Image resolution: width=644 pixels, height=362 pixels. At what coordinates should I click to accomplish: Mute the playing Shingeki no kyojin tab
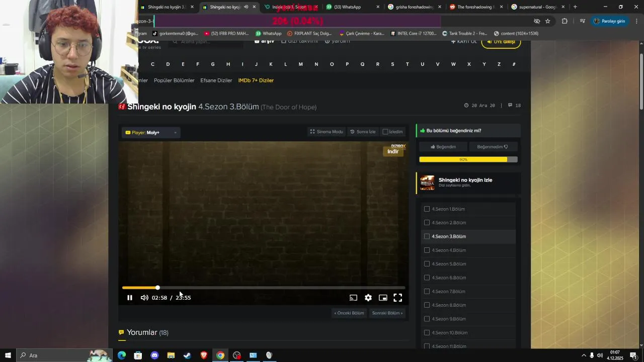[x=246, y=7]
